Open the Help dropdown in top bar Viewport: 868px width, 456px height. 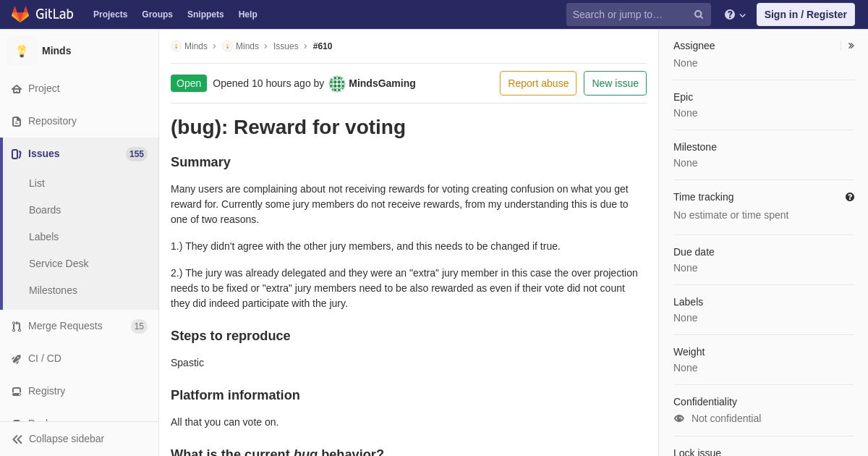coord(735,14)
